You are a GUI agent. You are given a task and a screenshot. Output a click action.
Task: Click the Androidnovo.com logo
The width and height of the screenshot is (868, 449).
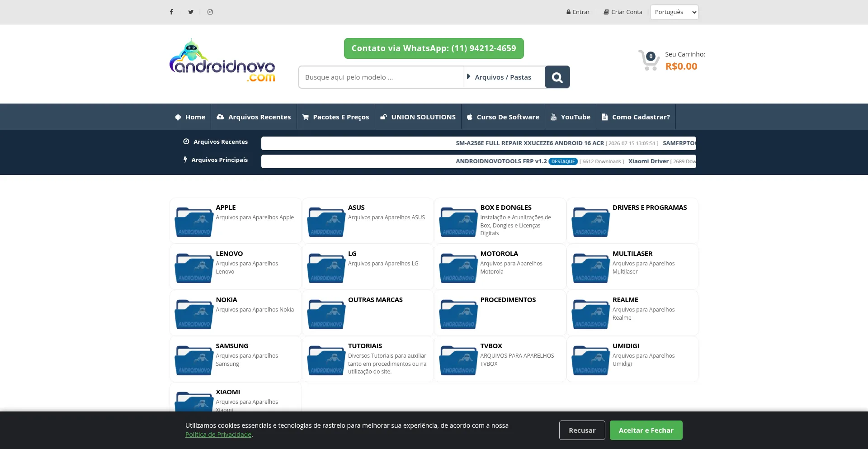tap(222, 61)
